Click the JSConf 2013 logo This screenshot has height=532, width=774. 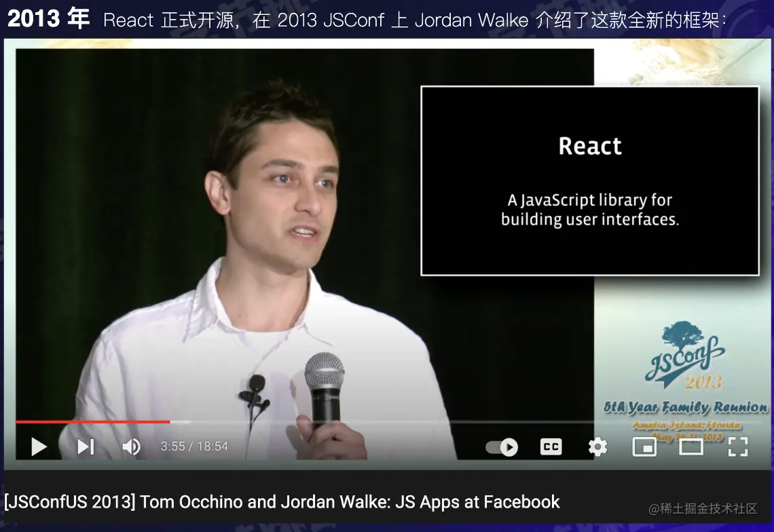(x=685, y=356)
